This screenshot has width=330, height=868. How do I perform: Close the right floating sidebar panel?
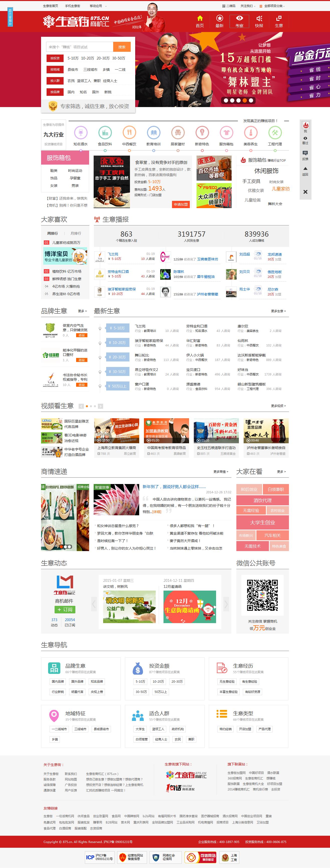305,192
